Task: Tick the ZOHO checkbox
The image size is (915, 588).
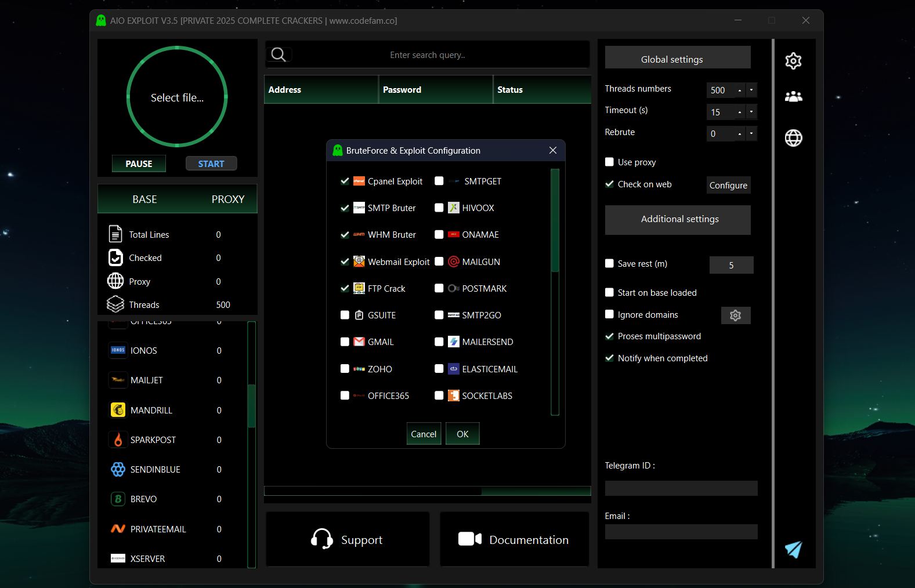Action: point(345,369)
